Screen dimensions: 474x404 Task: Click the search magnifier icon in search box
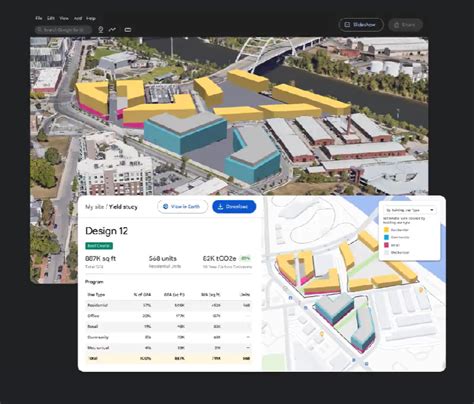point(40,30)
